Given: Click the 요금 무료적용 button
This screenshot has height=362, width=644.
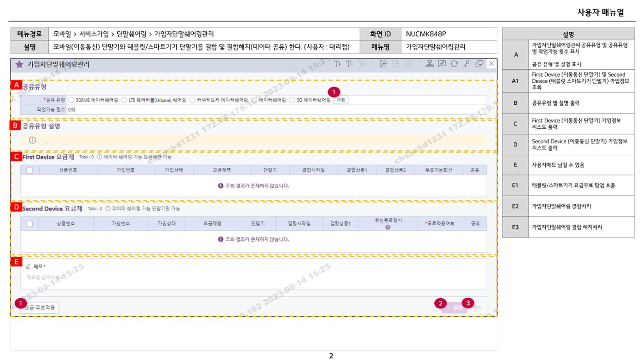Looking at the screenshot, I should [x=40, y=308].
